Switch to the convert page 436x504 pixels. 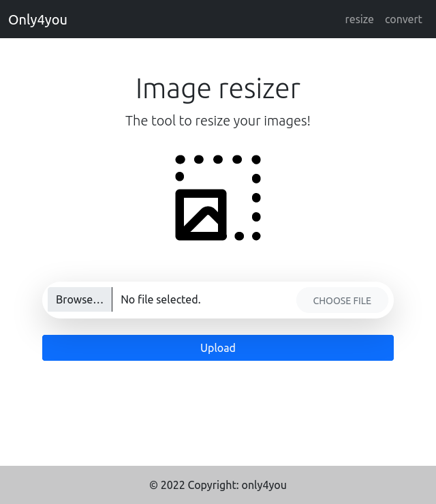pyautogui.click(x=403, y=19)
